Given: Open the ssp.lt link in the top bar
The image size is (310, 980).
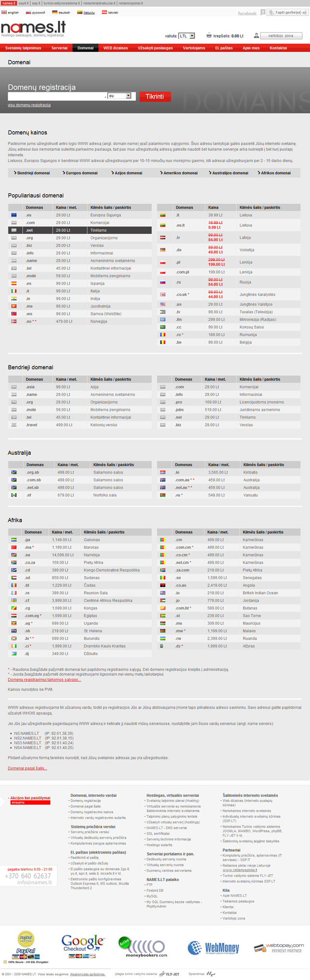Looking at the screenshot, I should tap(37, 3).
